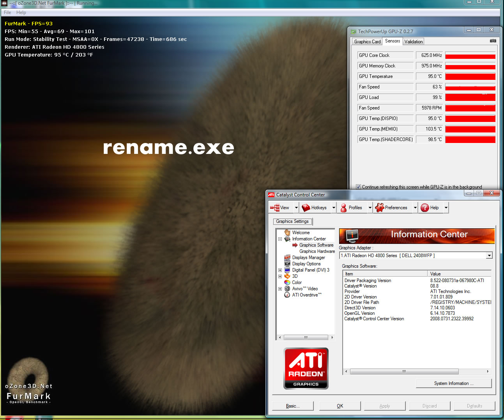Click the Information Center banner monitor icon
Screen dimensions: 504x420
click(x=352, y=236)
